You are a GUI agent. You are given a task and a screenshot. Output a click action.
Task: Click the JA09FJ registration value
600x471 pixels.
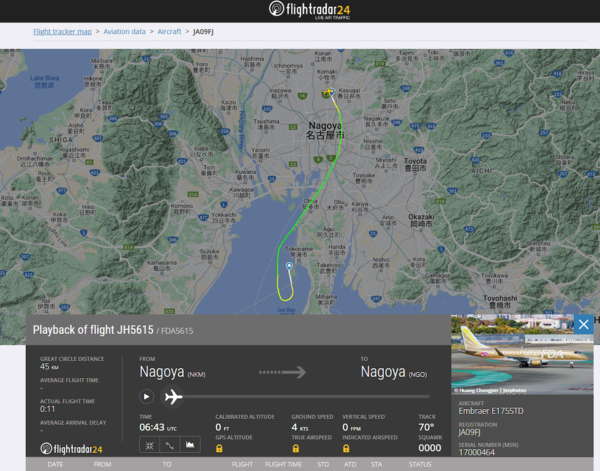point(469,432)
